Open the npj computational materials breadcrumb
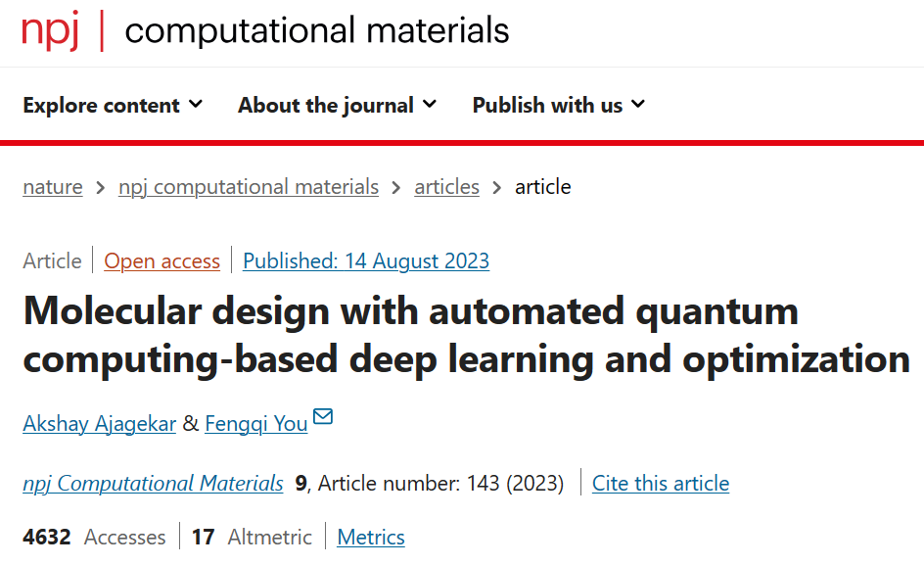Screen dimensions: 924x565 pyautogui.click(x=248, y=187)
